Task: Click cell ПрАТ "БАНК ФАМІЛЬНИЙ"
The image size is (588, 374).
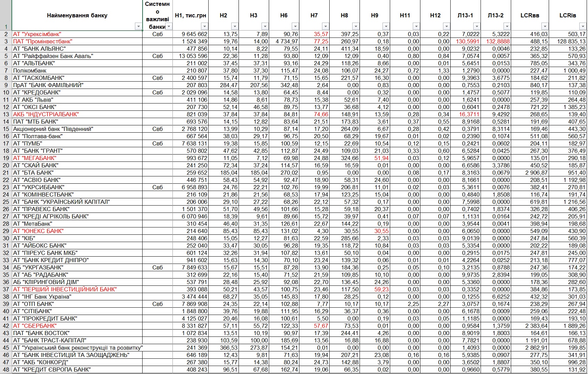Action: tap(77, 85)
